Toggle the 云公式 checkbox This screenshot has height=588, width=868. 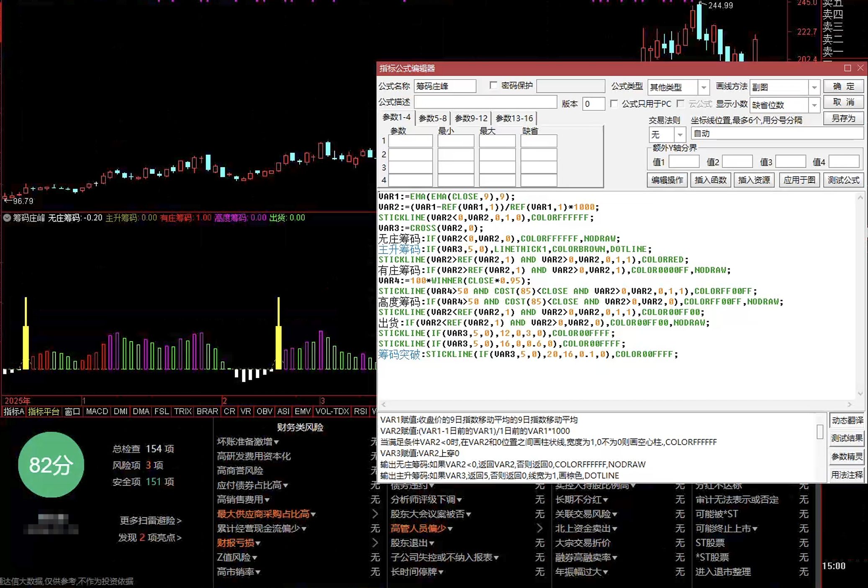click(x=681, y=103)
